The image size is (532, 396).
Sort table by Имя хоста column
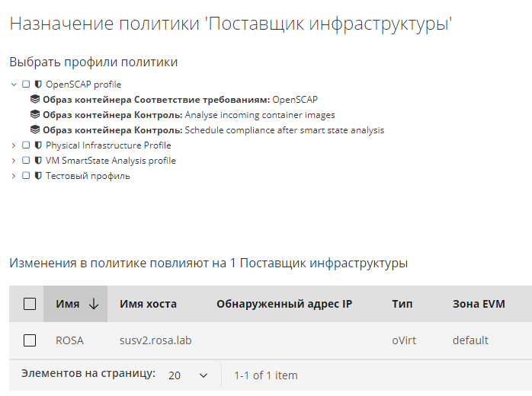tap(148, 304)
